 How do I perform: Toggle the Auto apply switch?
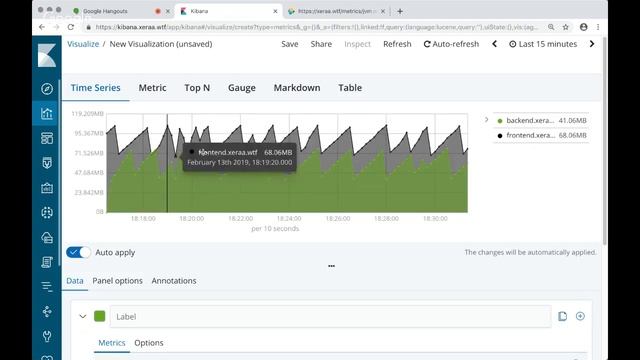(78, 252)
